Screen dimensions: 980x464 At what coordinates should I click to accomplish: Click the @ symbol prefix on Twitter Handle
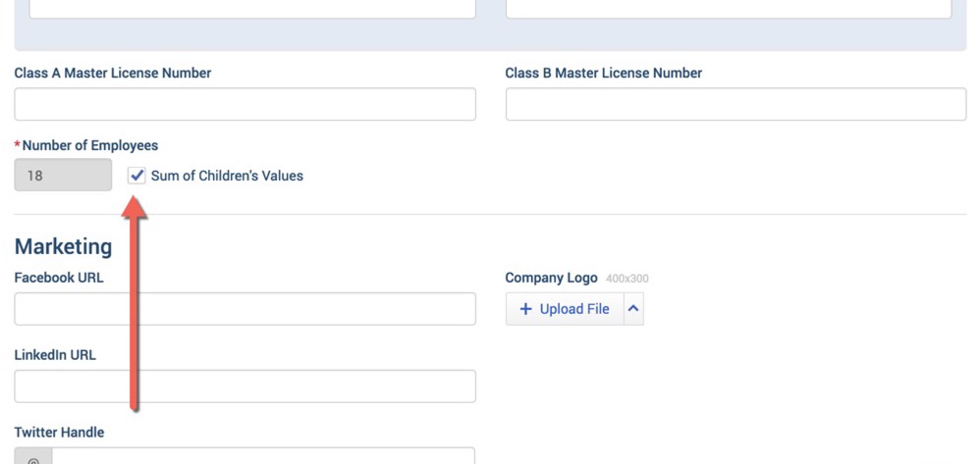pos(33,458)
